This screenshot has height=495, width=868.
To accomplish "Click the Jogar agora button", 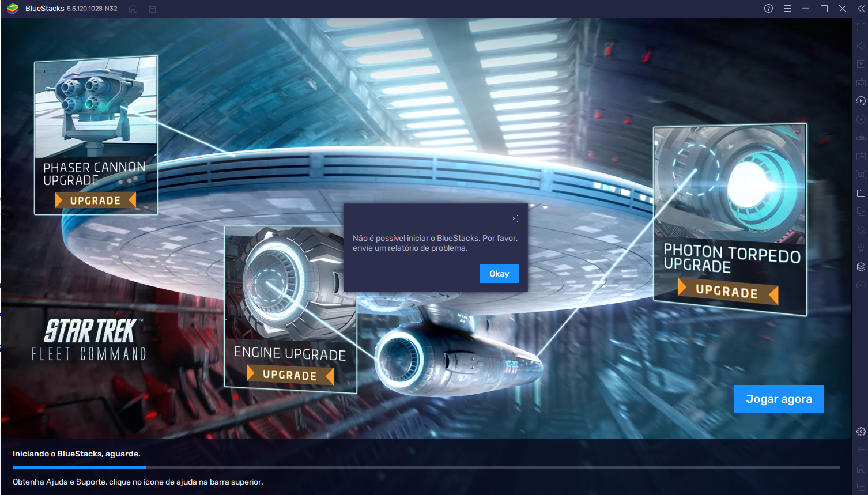I will pos(779,399).
